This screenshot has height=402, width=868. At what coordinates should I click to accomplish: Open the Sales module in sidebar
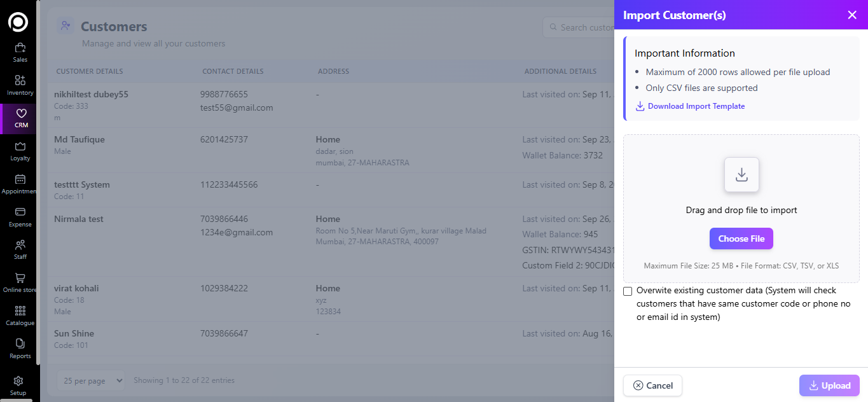click(20, 48)
